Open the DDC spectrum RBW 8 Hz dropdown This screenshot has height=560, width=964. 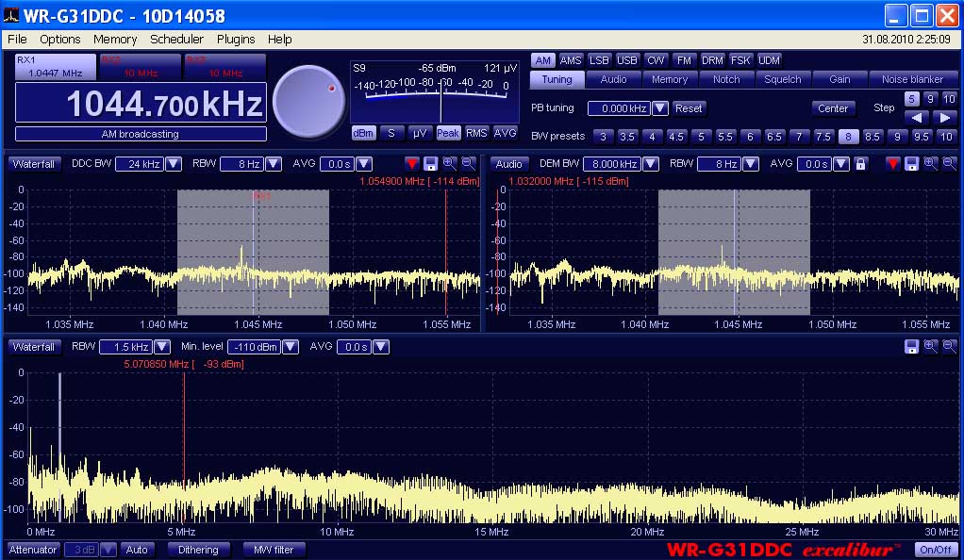click(x=273, y=164)
